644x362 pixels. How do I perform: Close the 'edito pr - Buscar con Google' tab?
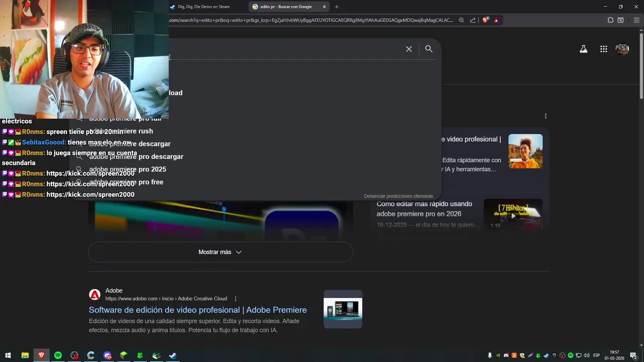(x=325, y=7)
